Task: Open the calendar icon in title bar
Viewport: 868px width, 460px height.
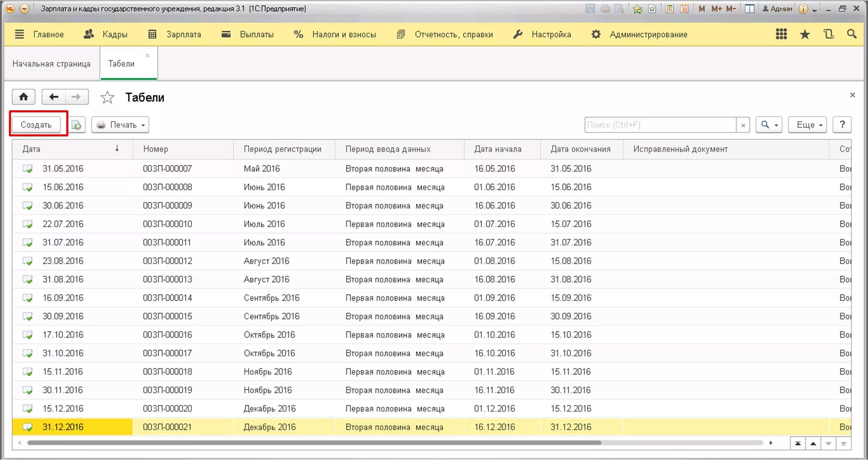Action: point(684,9)
